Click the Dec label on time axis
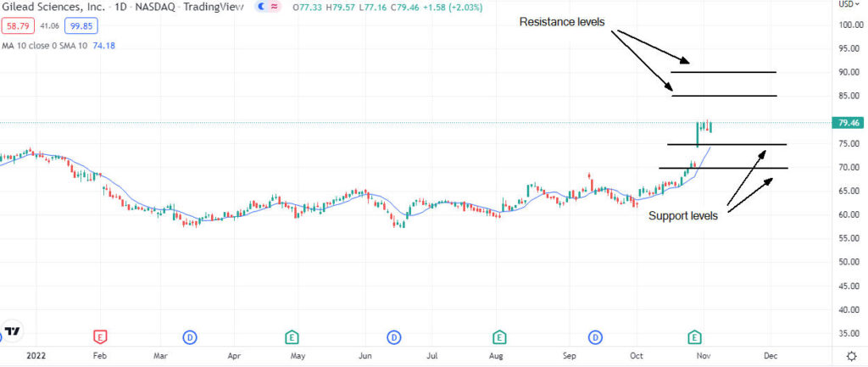 coord(770,355)
